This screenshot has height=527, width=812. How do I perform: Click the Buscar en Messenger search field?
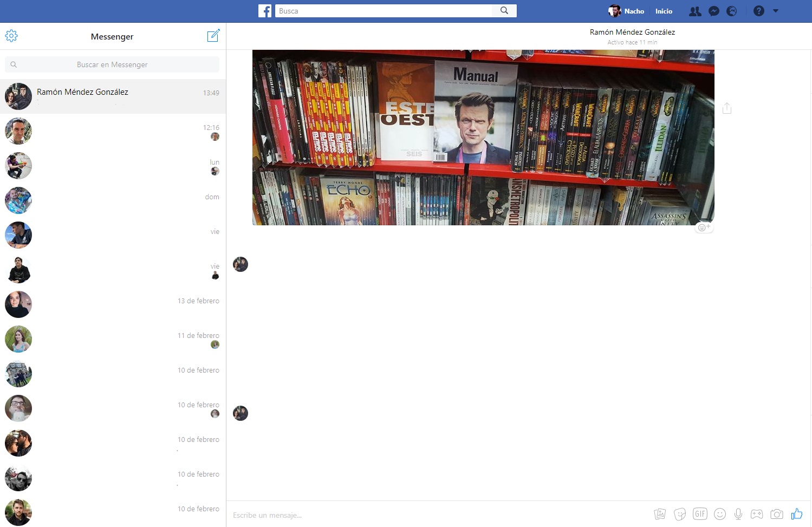point(112,64)
